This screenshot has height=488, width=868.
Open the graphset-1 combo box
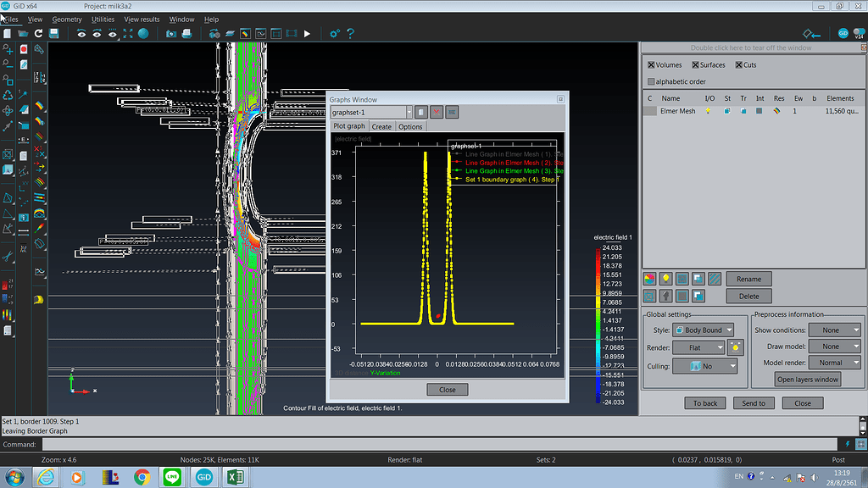(x=371, y=112)
